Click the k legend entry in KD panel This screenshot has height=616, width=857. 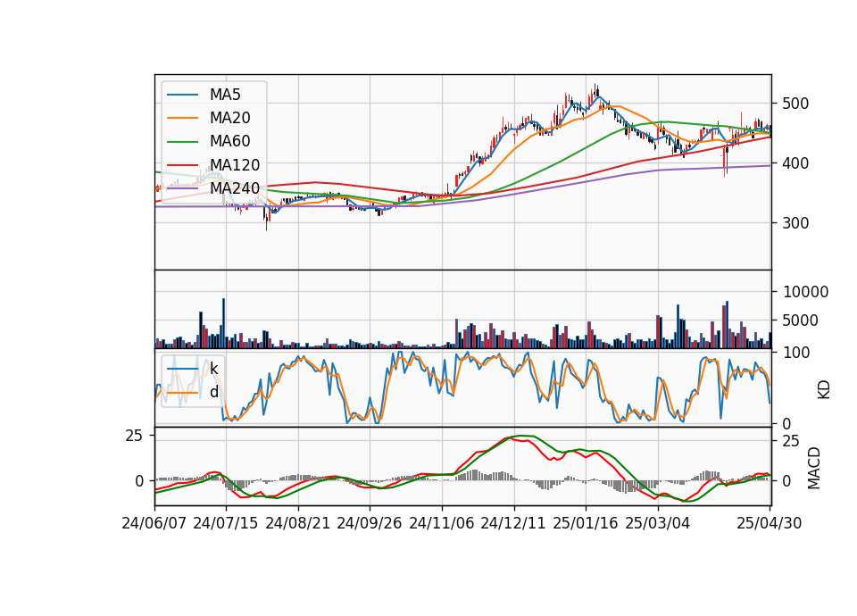pos(213,369)
